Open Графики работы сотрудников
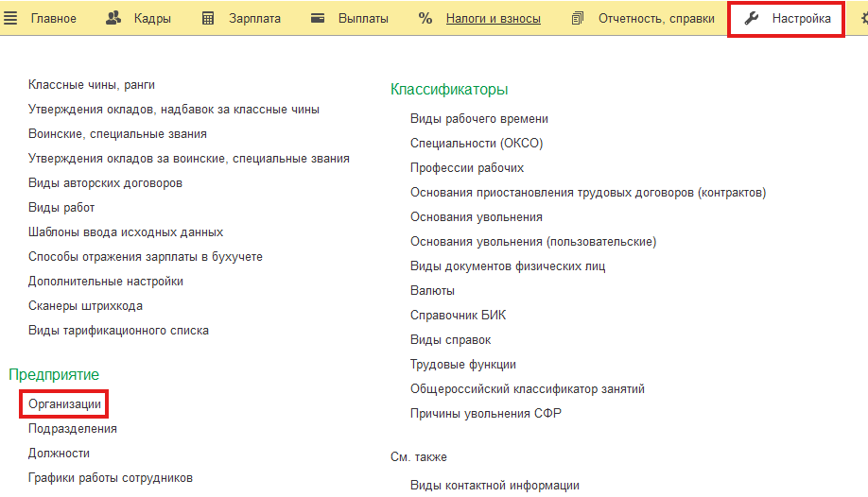 (x=111, y=477)
